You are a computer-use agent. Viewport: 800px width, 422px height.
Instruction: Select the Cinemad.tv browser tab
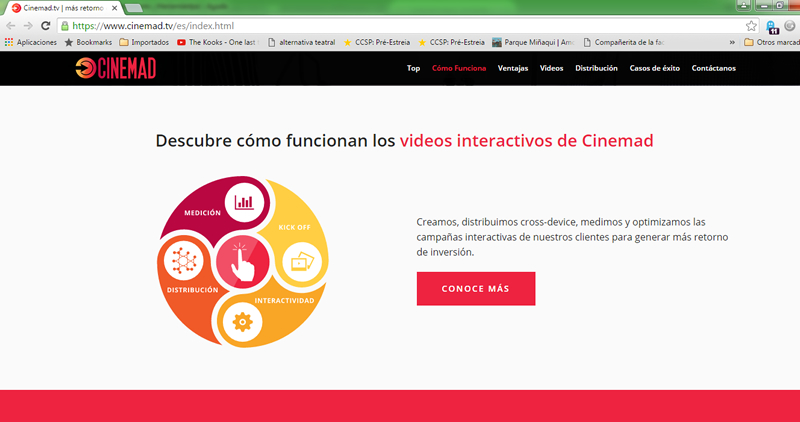[x=63, y=8]
